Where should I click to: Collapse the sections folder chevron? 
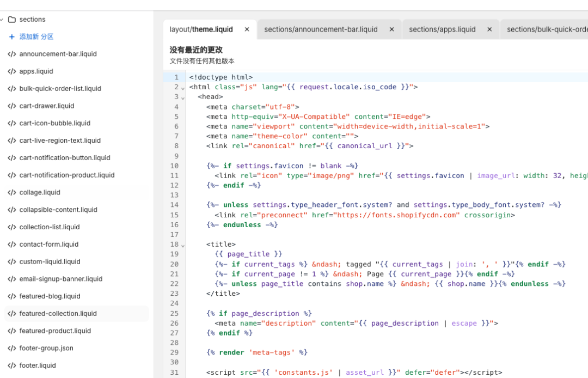point(2,20)
